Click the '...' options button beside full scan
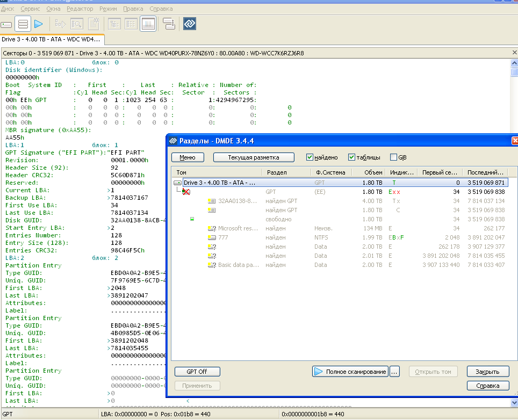 (395, 372)
